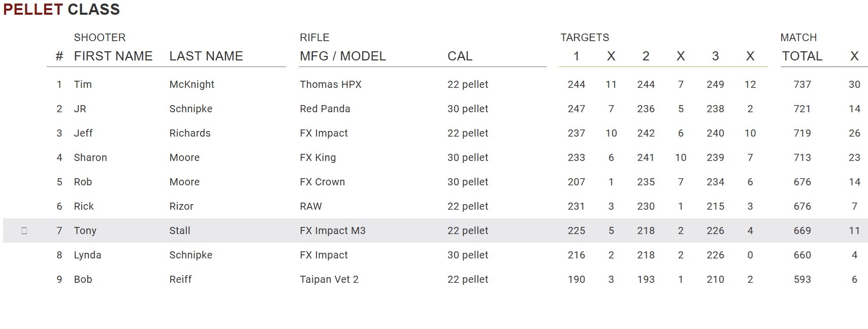This screenshot has height=329, width=868.
Task: Select the match total score 737
Action: click(802, 84)
